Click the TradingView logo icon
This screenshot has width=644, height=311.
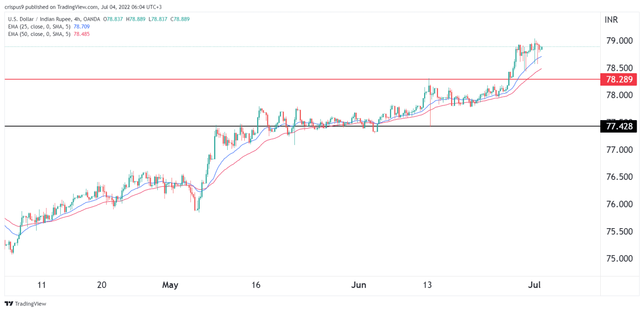click(9, 304)
